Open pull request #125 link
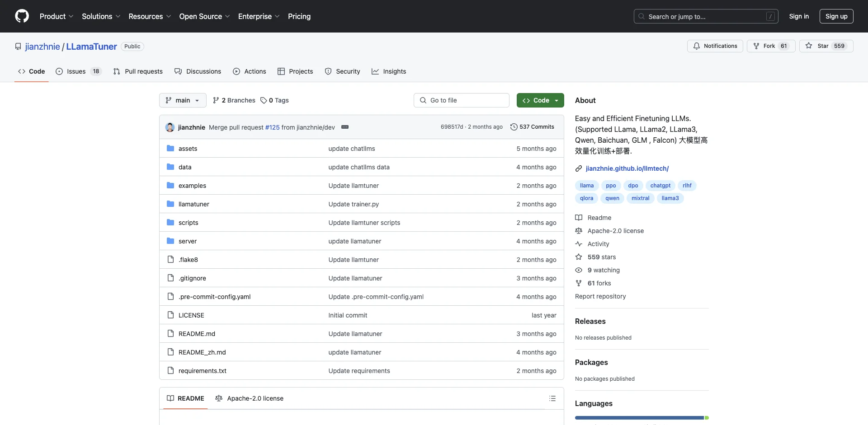Viewport: 868px width, 425px height. coord(272,127)
